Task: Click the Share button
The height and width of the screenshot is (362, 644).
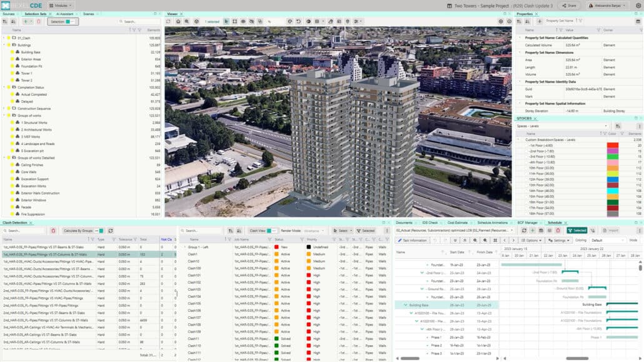Action: click(569, 6)
